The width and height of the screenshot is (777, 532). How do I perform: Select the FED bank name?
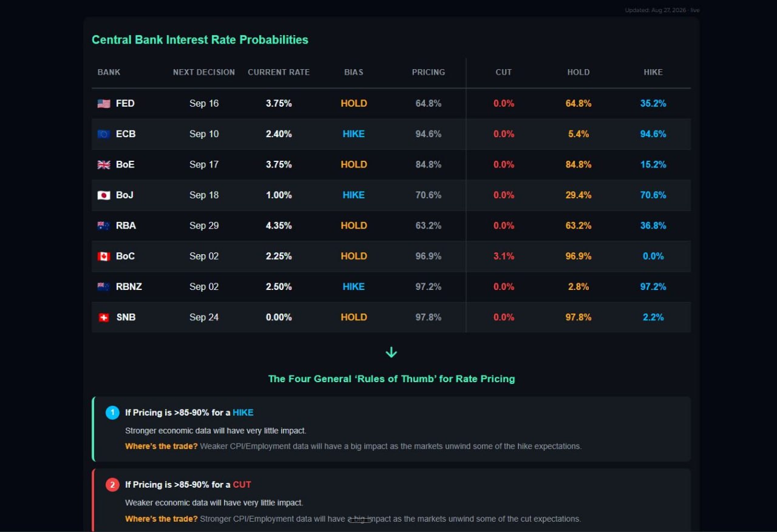[x=125, y=104]
